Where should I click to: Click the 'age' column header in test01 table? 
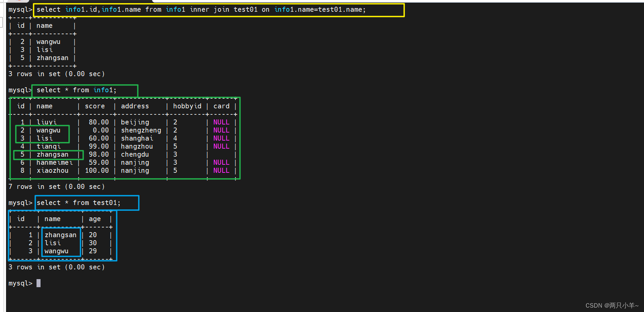(95, 219)
